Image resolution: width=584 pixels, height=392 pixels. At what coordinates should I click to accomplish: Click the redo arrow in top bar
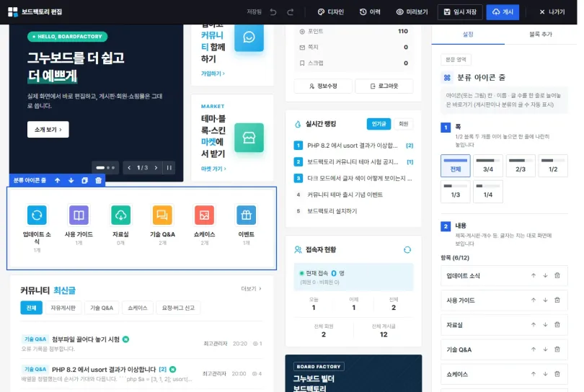point(290,12)
